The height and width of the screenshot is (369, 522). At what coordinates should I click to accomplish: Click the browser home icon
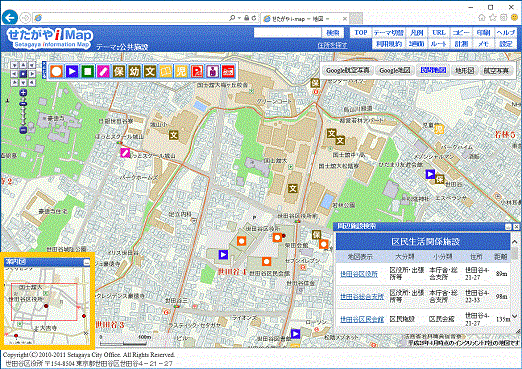pos(482,17)
